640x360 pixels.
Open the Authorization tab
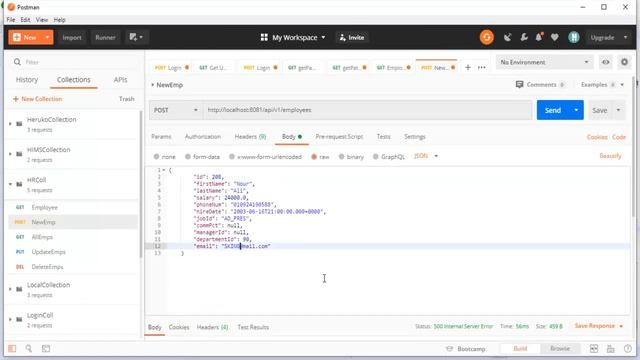click(x=203, y=137)
